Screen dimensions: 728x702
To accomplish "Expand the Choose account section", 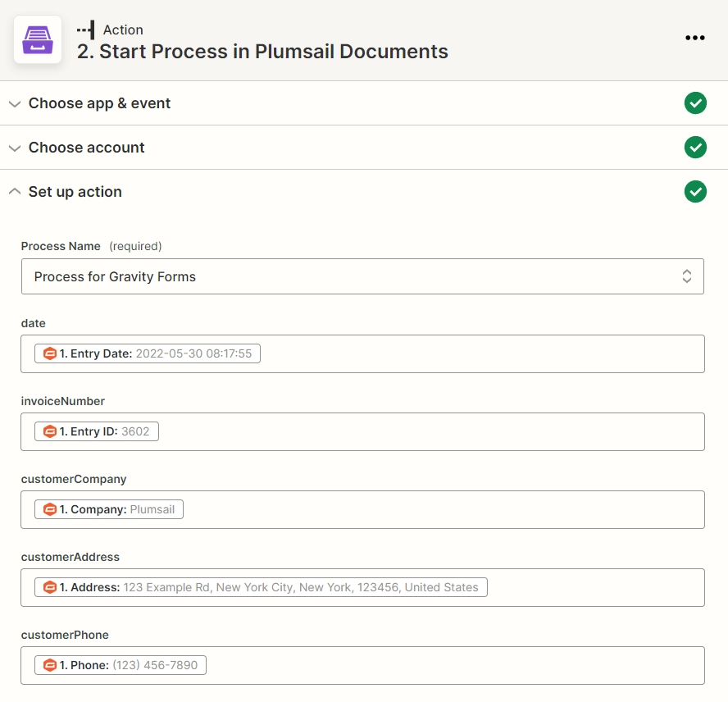I will [x=15, y=148].
